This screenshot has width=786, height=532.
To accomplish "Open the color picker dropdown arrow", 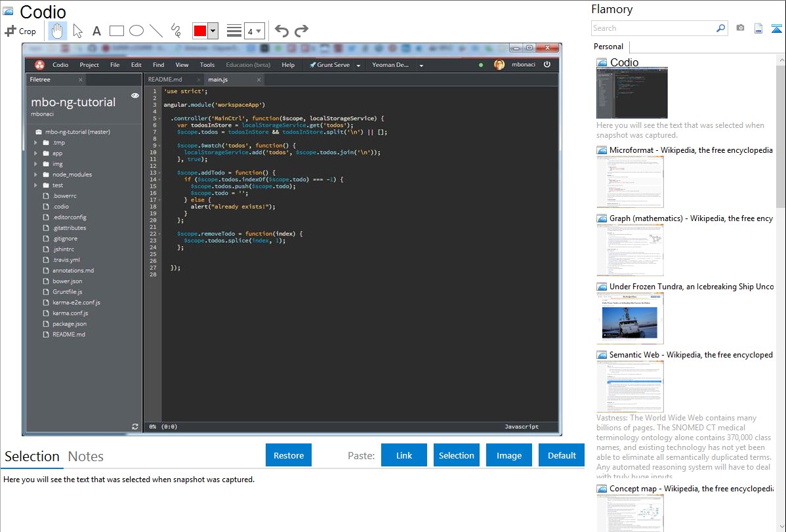I will (213, 31).
